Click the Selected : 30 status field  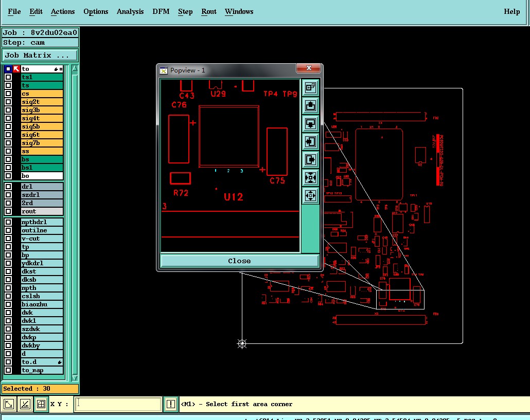40,389
